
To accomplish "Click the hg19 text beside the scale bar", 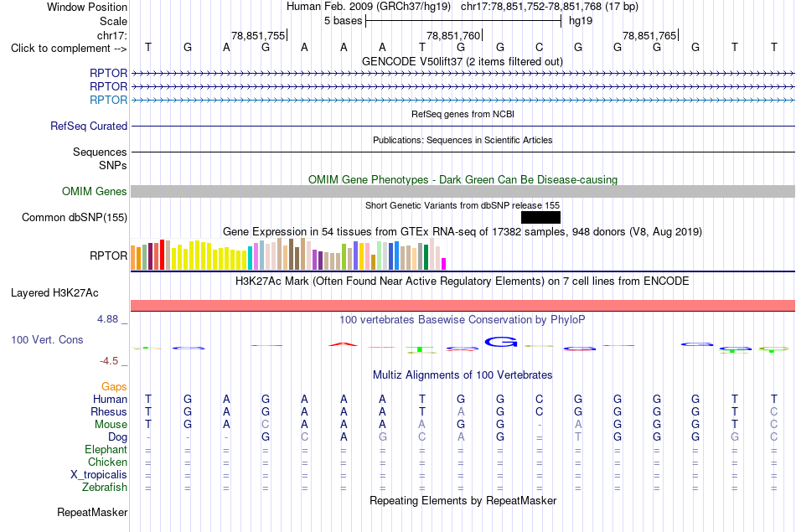I will (581, 21).
